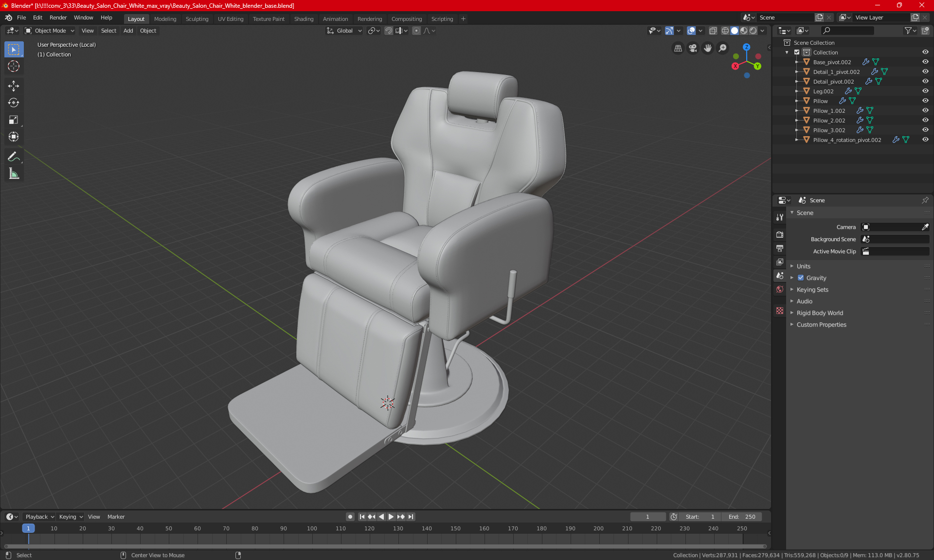Activate the Scale tool

point(14,120)
